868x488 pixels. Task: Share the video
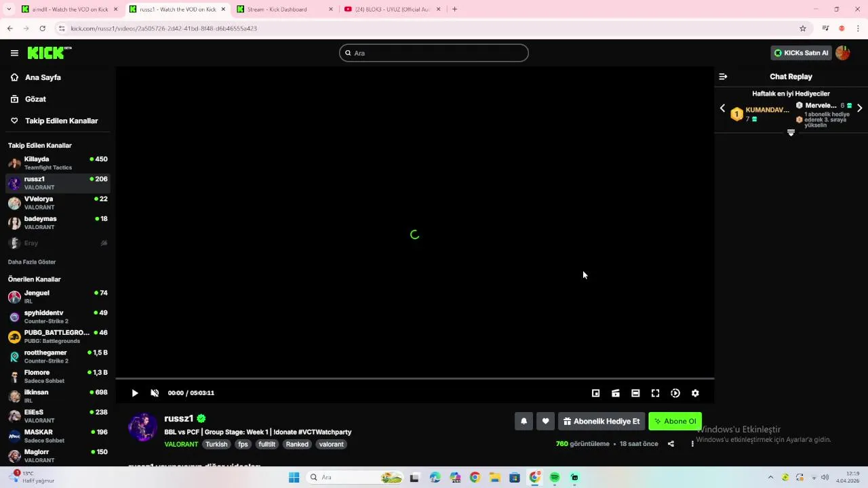pos(671,444)
